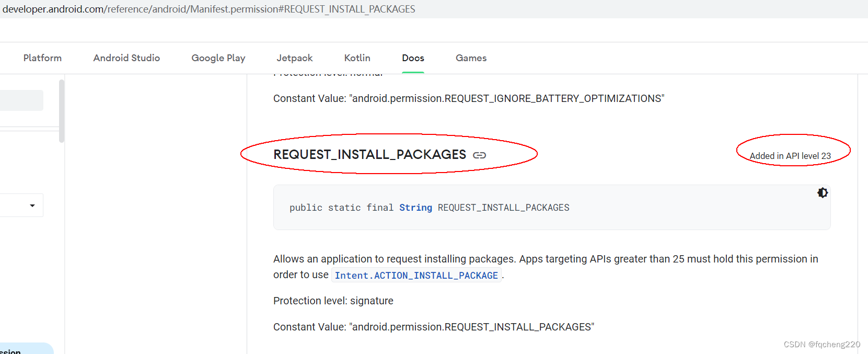The width and height of the screenshot is (868, 354).
Task: Click the active Docs tab
Action: click(x=413, y=58)
